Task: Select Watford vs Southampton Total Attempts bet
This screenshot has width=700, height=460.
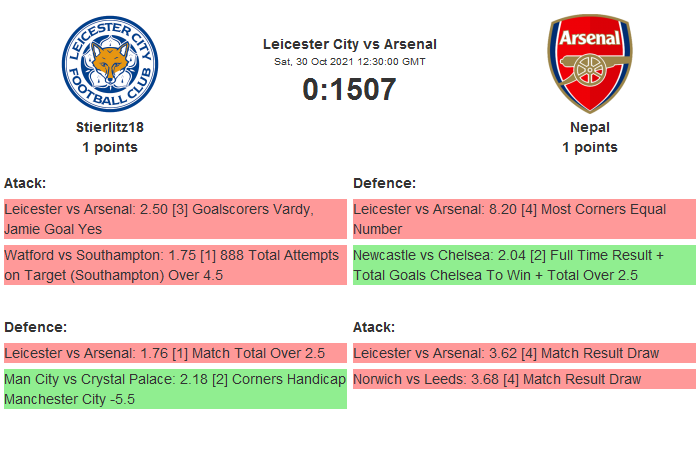Action: tap(175, 265)
